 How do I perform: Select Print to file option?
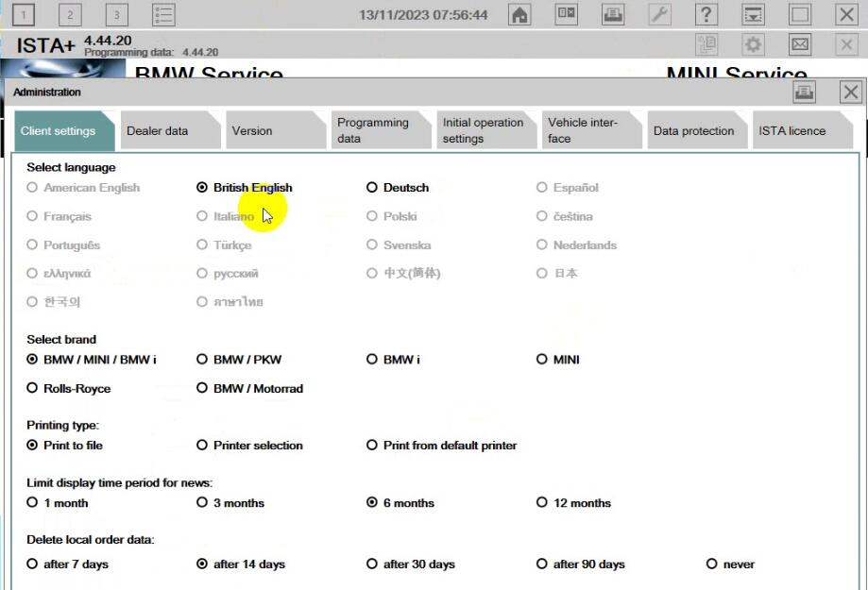(x=64, y=446)
